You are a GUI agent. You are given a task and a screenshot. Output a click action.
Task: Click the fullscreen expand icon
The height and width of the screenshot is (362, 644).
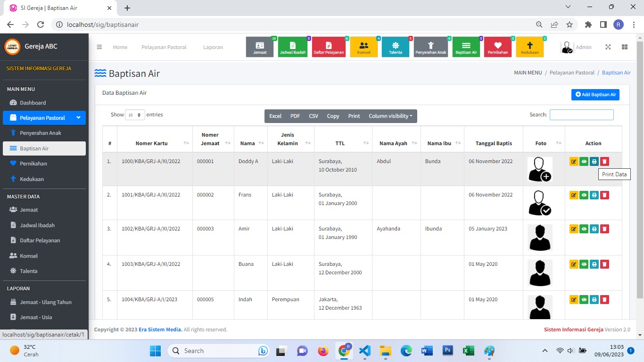pos(608,47)
